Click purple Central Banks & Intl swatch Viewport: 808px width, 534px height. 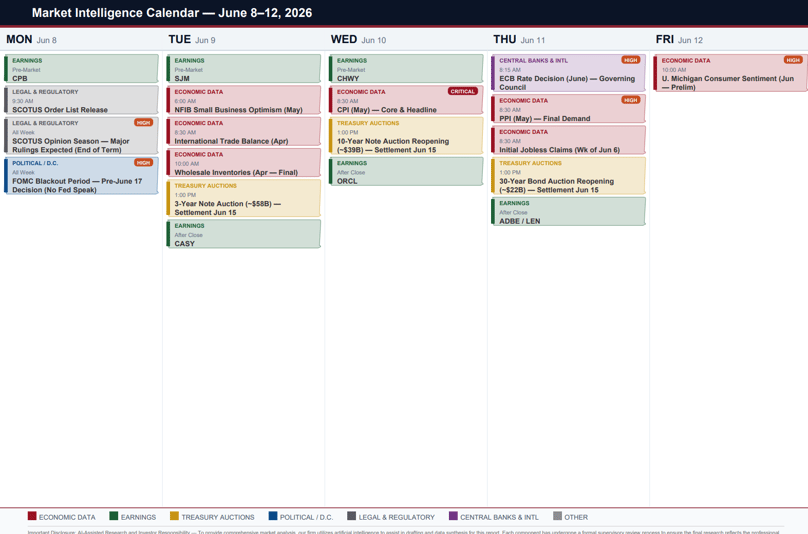453,516
